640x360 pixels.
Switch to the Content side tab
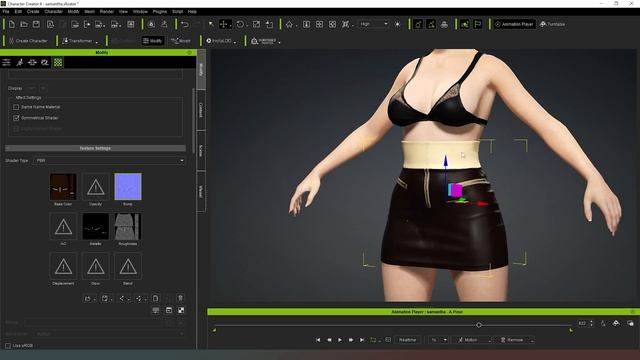pos(201,110)
